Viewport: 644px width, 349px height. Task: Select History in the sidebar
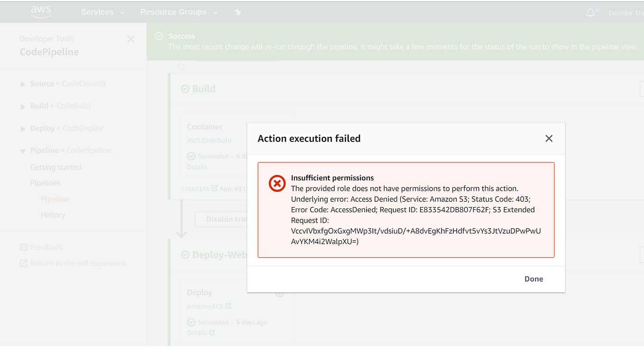(53, 215)
